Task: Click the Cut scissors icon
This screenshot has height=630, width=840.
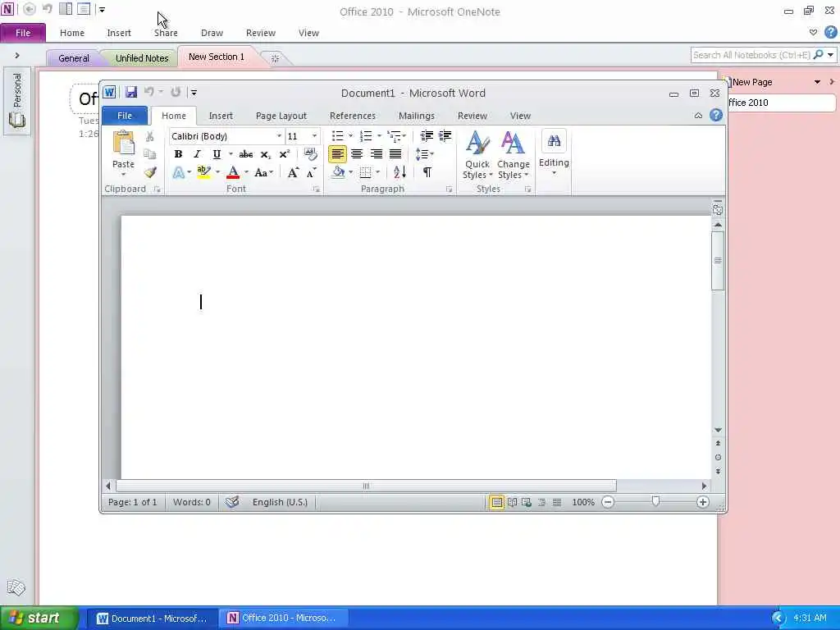Action: pyautogui.click(x=150, y=137)
